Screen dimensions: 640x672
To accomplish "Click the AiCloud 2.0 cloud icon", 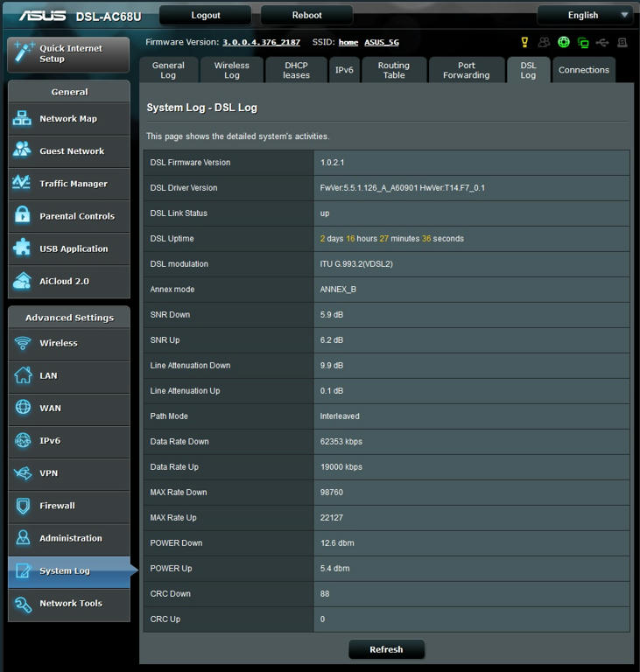I will click(22, 281).
